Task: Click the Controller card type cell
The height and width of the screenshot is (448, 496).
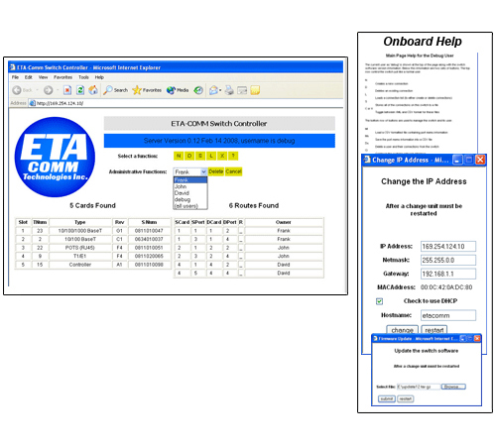Action: [x=80, y=265]
